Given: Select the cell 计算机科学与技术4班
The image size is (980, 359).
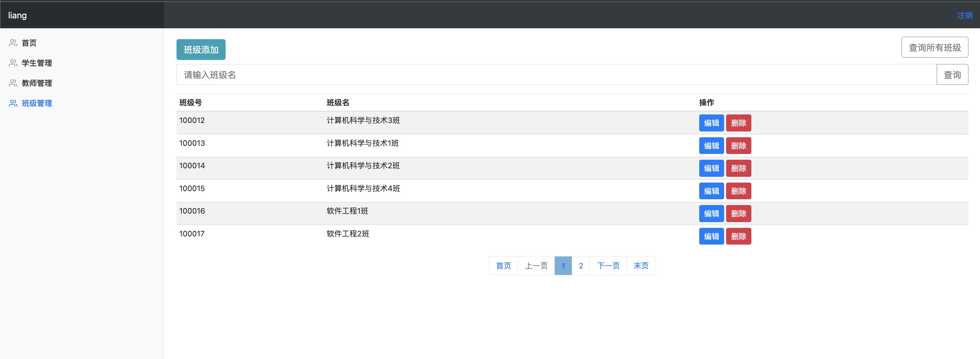Looking at the screenshot, I should (x=363, y=189).
